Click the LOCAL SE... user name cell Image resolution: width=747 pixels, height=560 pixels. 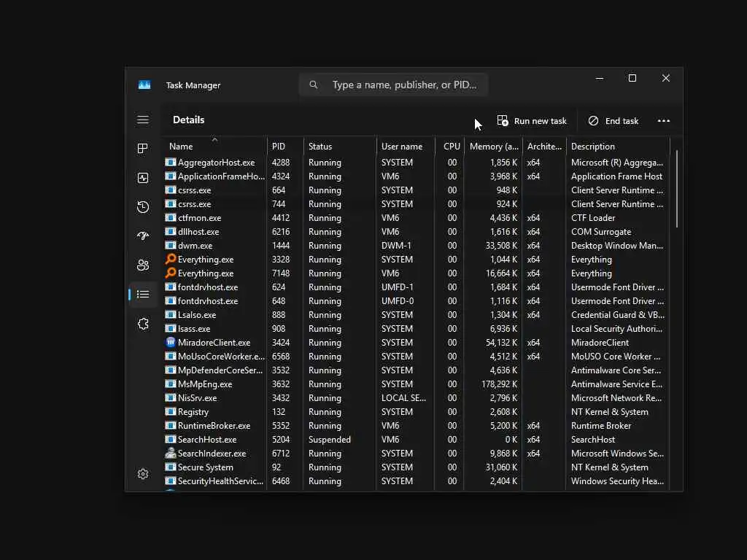(x=403, y=397)
